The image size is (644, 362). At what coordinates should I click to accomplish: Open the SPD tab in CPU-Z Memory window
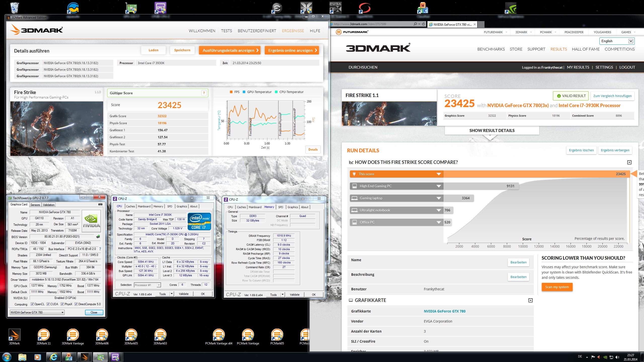281,207
